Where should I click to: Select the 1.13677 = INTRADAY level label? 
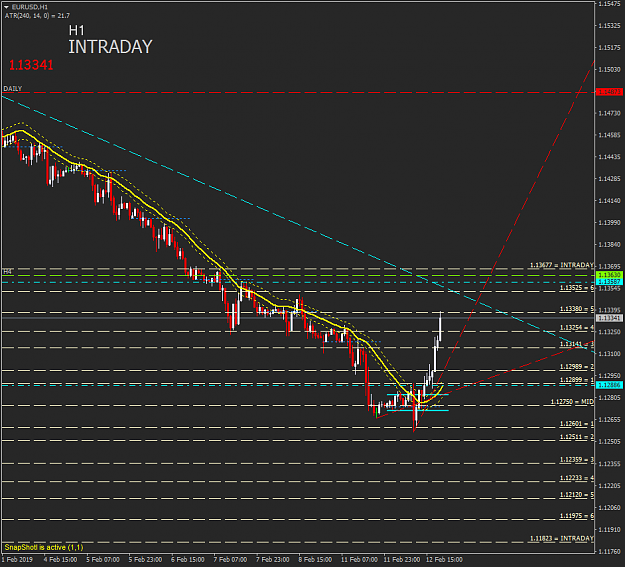coord(562,265)
